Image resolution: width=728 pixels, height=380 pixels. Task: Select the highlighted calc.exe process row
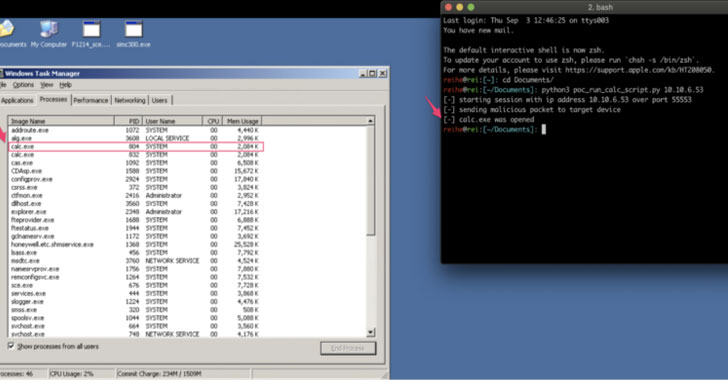(136, 146)
